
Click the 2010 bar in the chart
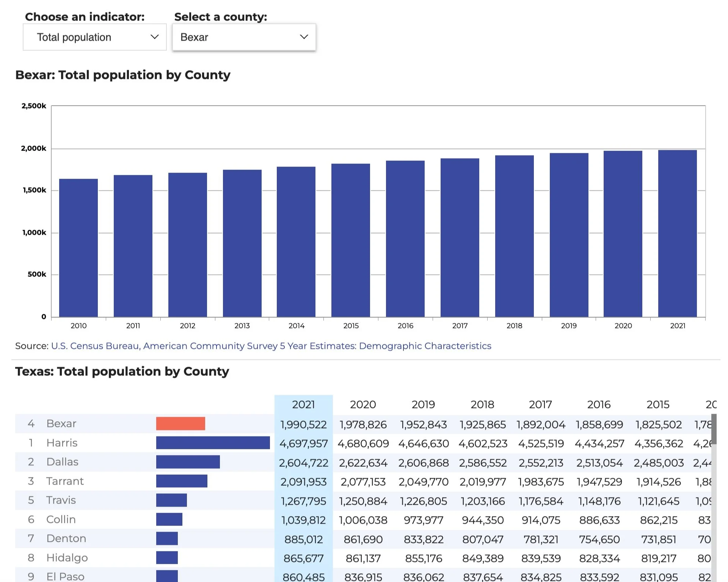click(x=78, y=248)
